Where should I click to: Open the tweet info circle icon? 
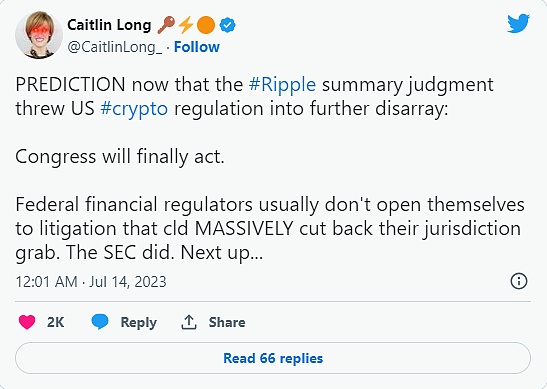(x=519, y=281)
